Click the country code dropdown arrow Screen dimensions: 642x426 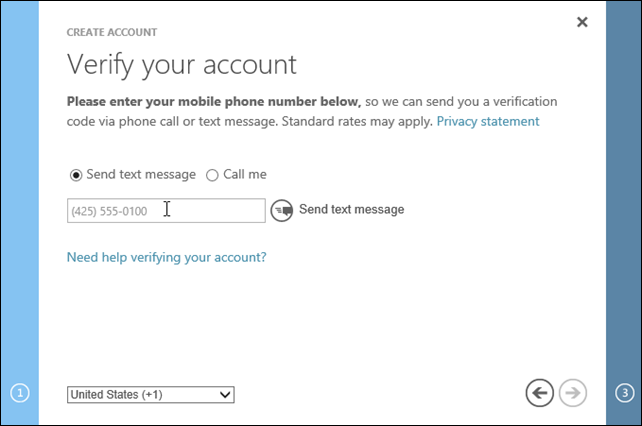[x=225, y=395]
